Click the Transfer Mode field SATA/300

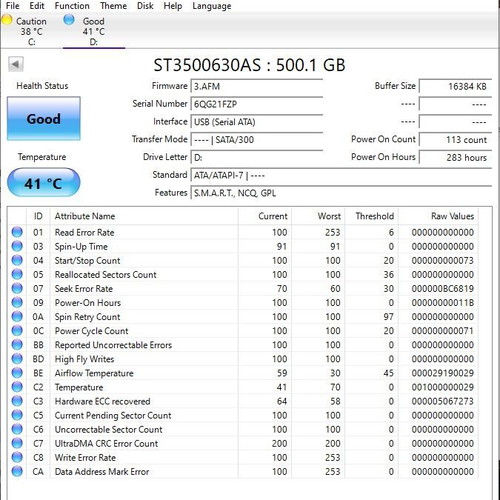257,139
